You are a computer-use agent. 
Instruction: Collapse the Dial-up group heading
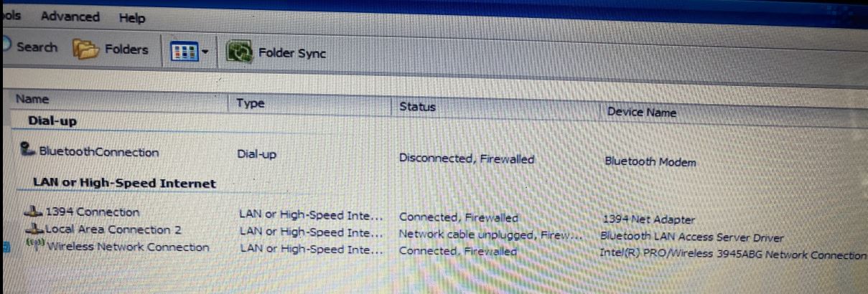click(x=52, y=120)
